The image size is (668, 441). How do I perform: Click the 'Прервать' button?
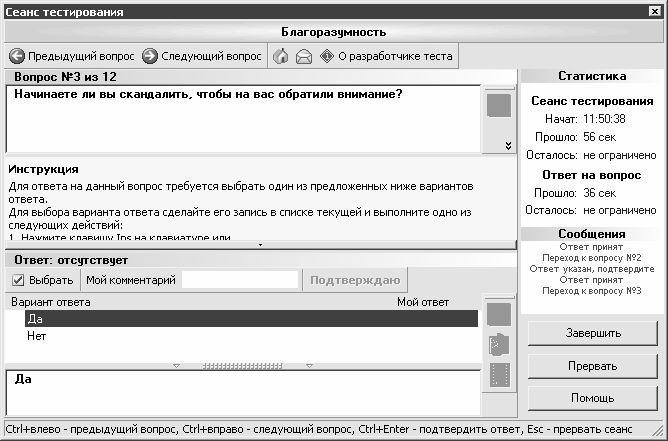click(593, 366)
